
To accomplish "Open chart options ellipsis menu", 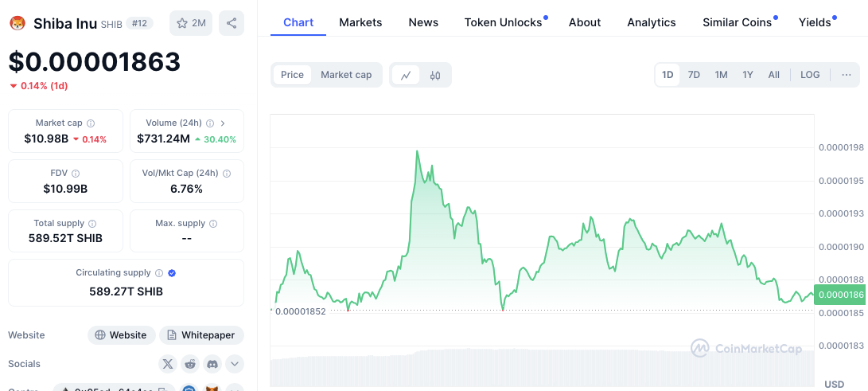I will (847, 75).
